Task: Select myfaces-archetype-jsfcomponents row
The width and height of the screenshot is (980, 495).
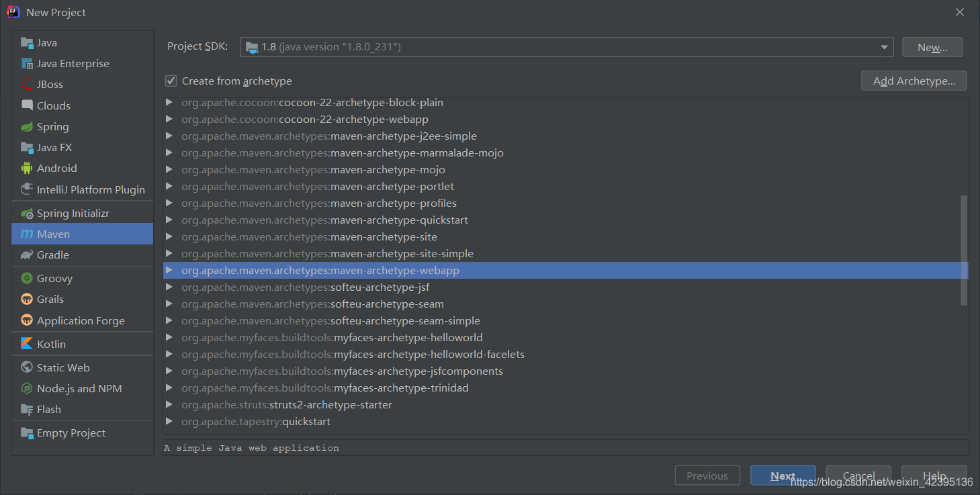Action: click(566, 371)
